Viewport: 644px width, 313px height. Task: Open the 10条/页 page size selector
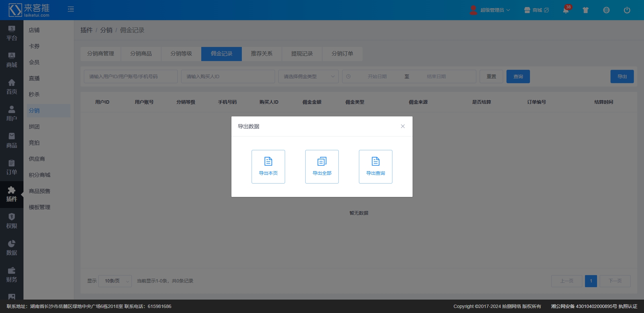[115, 281]
